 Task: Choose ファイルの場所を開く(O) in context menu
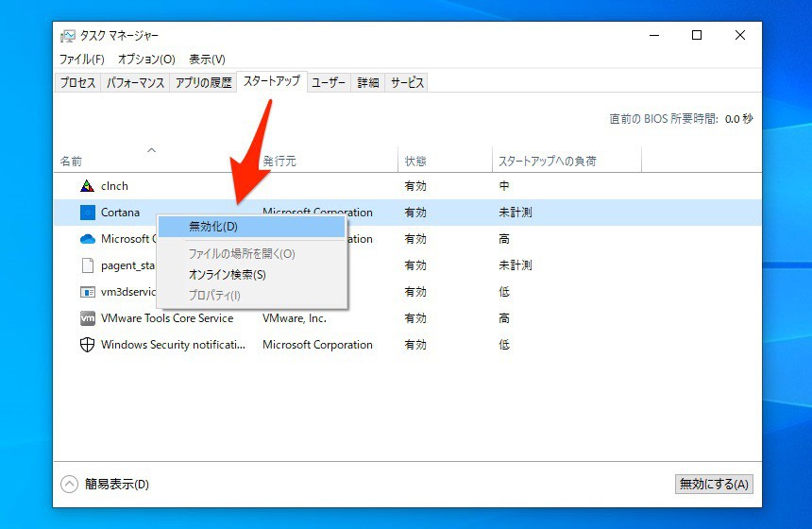tap(252, 254)
